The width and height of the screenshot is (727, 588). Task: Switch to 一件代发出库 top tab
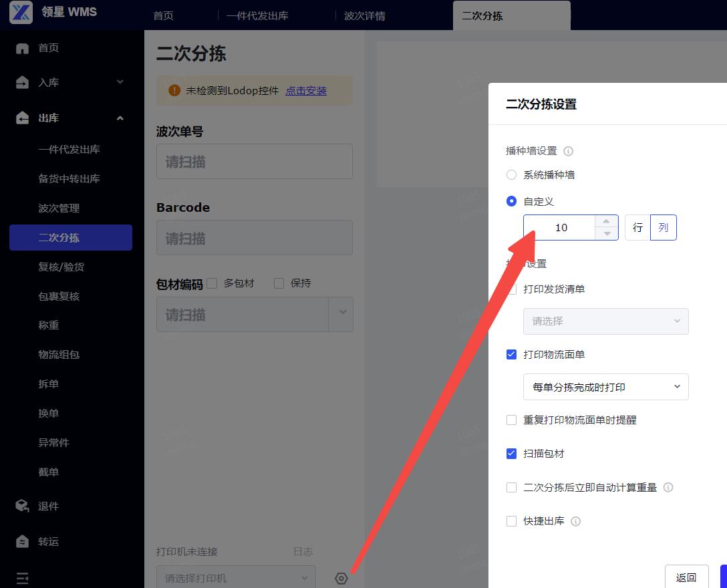(x=257, y=16)
